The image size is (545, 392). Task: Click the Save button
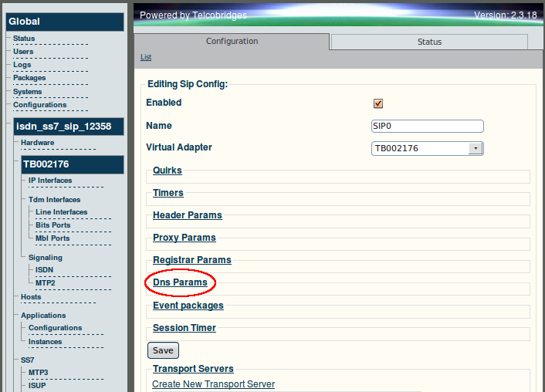163,350
